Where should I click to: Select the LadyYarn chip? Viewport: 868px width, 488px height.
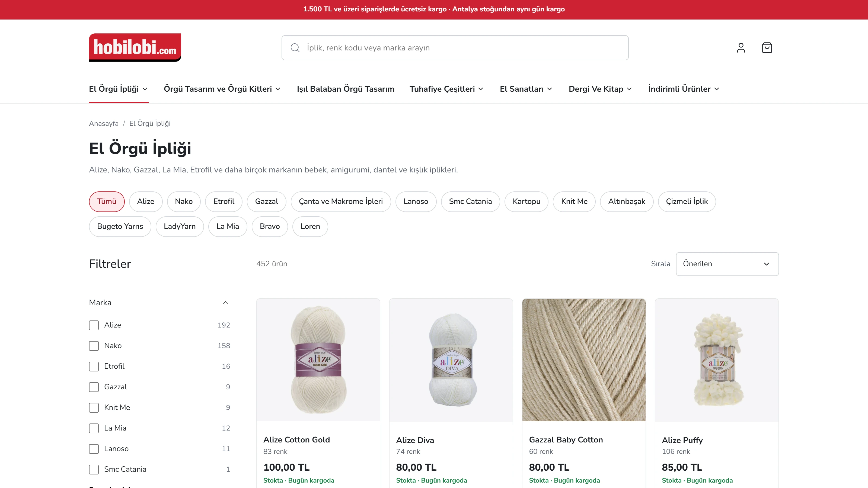pyautogui.click(x=180, y=226)
